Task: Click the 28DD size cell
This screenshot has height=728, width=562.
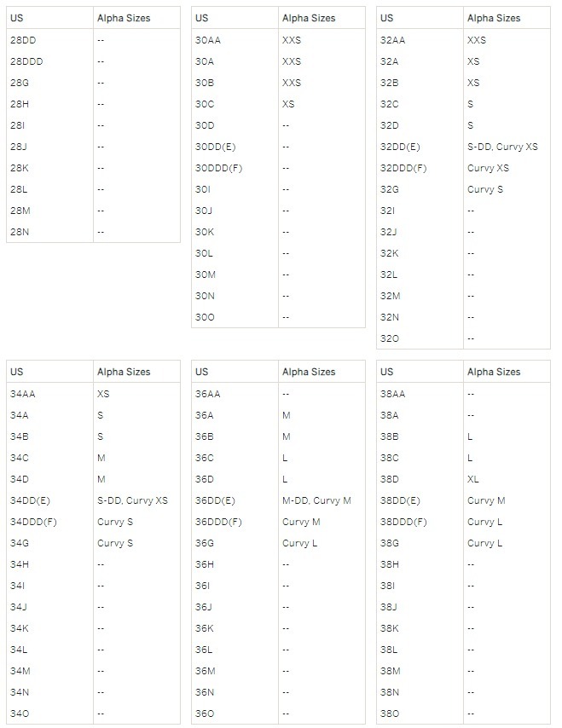Action: tap(23, 40)
